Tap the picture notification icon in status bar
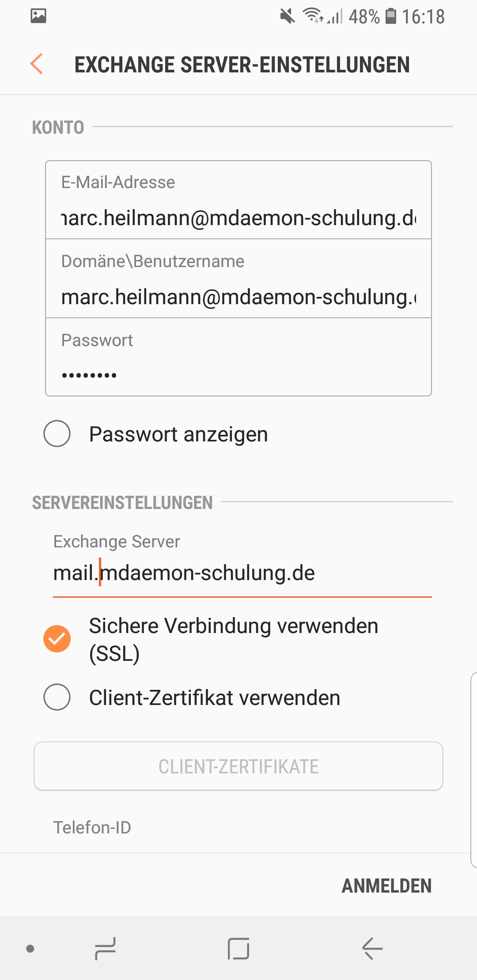The width and height of the screenshot is (477, 980). tap(38, 16)
